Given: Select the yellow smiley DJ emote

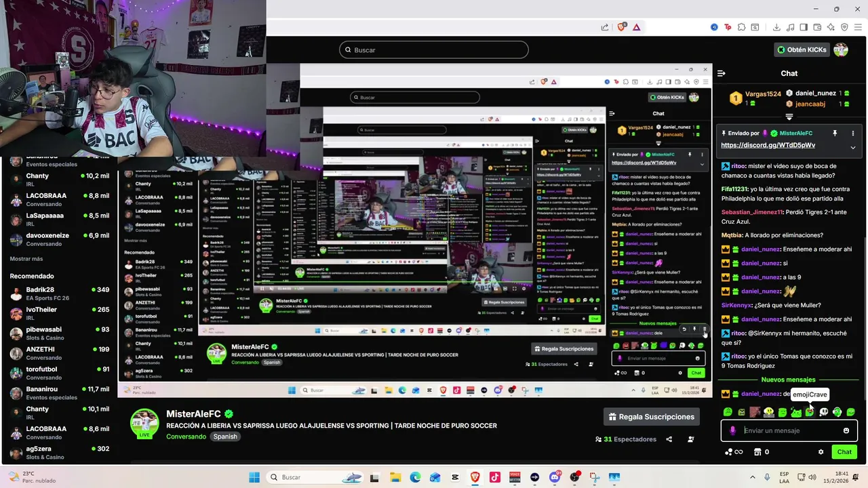Looking at the screenshot, I should [769, 411].
